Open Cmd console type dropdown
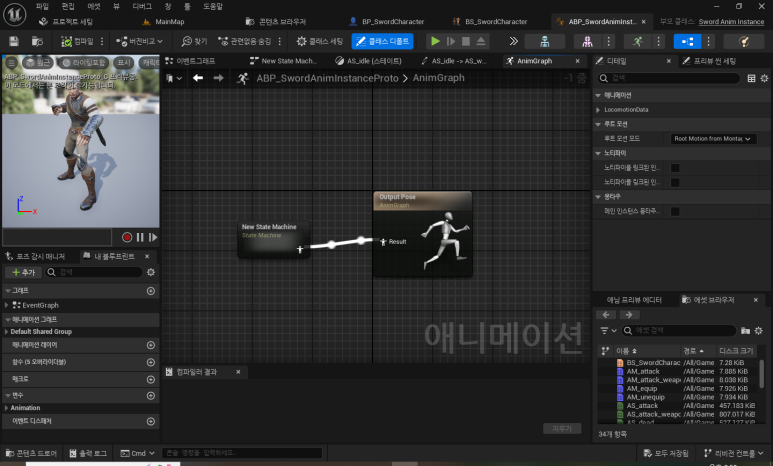 [138, 453]
